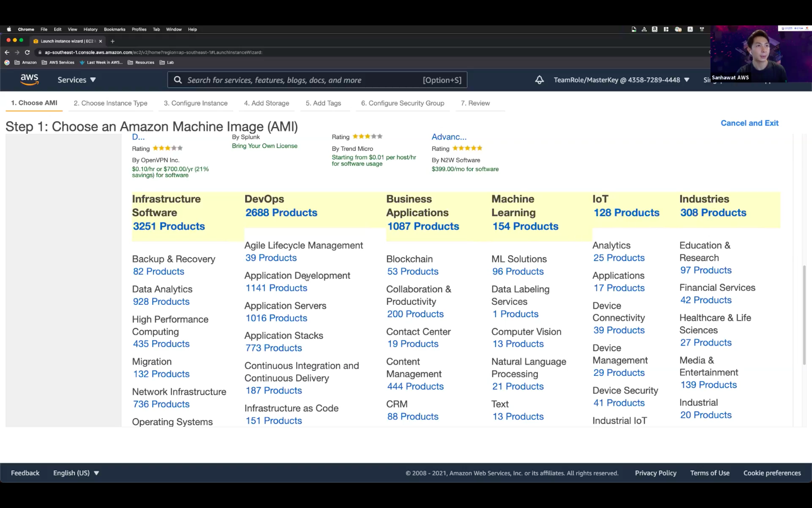Open a new browser tab
Screen dimensions: 812x508
[x=112, y=41]
